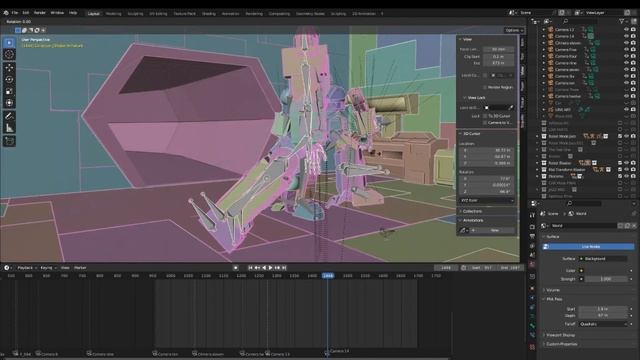Screen dimensions: 640x360
Task: Open the Tool properties tab icon
Action: (532, 215)
